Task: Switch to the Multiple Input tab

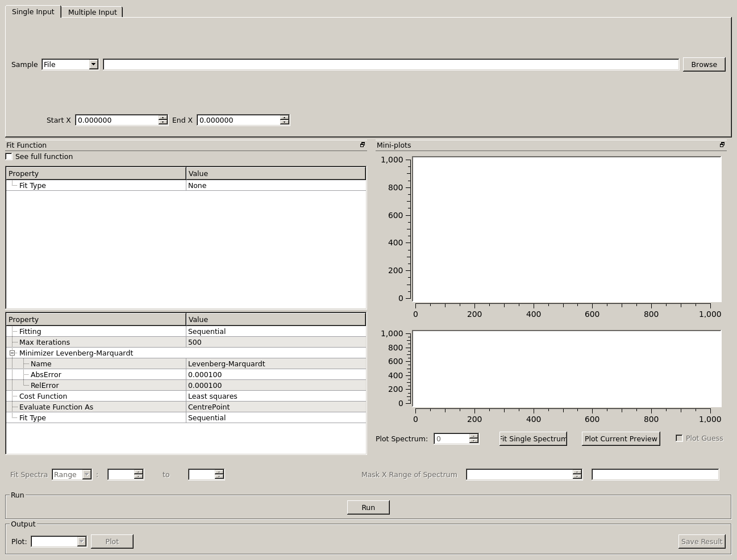Action: tap(92, 12)
